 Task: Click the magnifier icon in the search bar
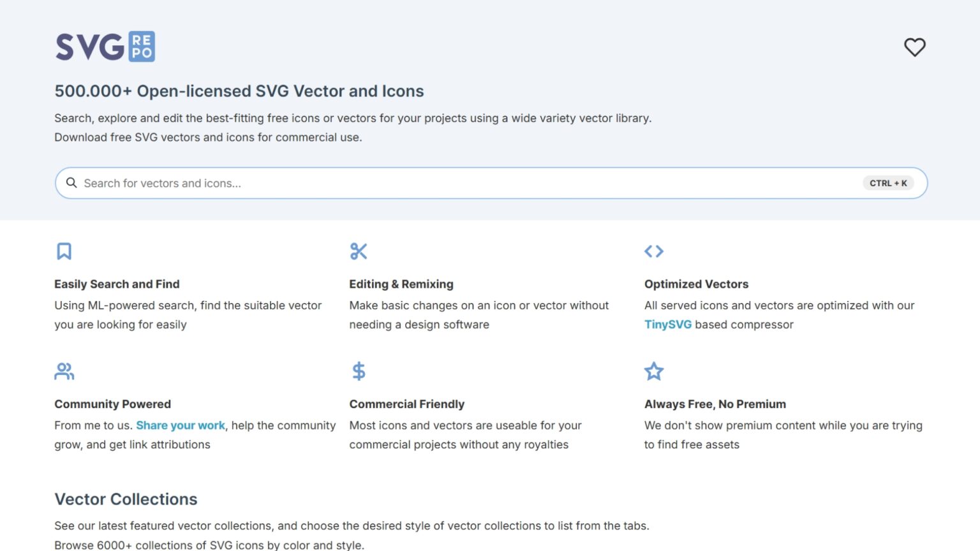pos(71,183)
